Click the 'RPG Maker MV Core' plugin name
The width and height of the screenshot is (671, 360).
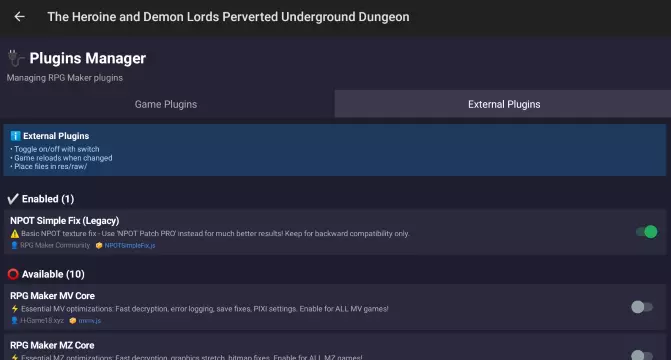click(52, 296)
